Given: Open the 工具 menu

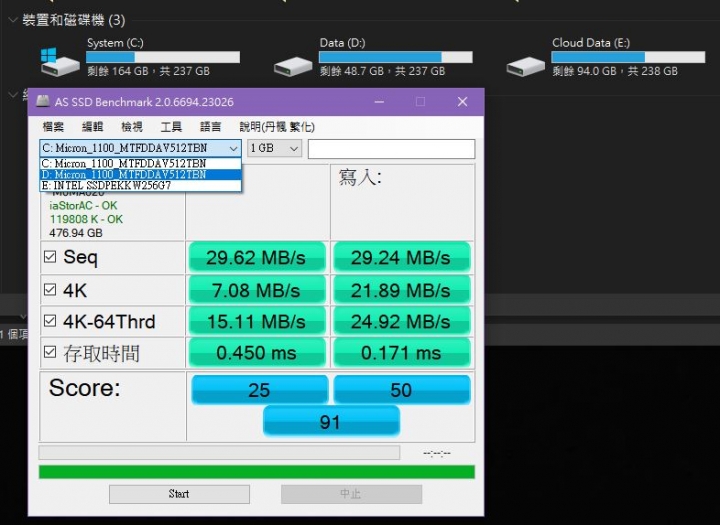Looking at the screenshot, I should [171, 127].
